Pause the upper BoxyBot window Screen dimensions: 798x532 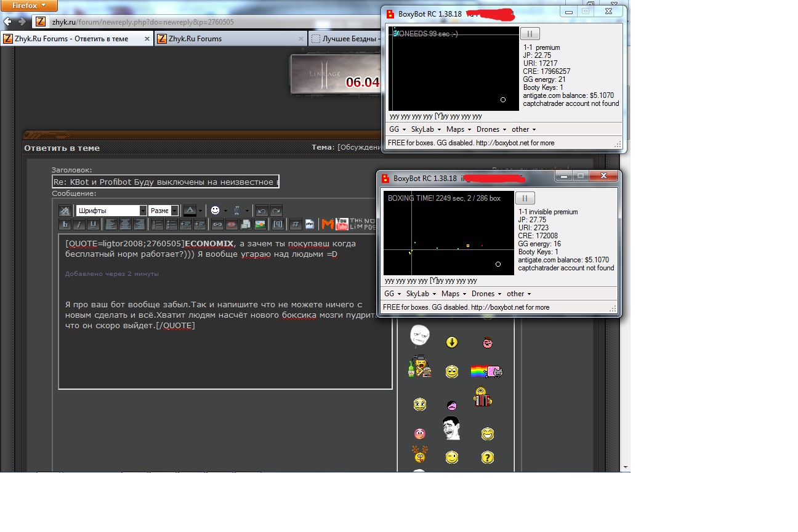(530, 33)
